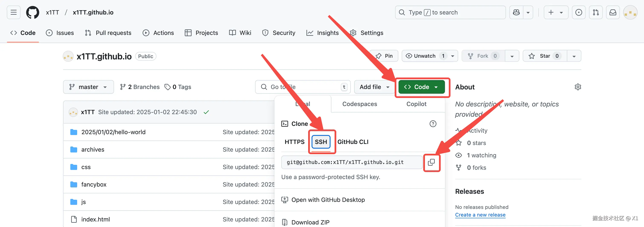
Task: Select the SSH clone option
Action: (321, 142)
